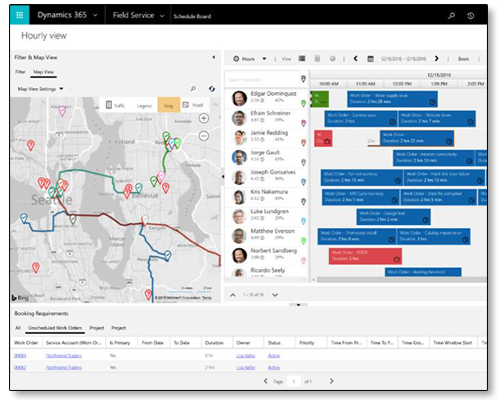Open work order link in second row
This screenshot has height=400, width=500.
(20, 367)
